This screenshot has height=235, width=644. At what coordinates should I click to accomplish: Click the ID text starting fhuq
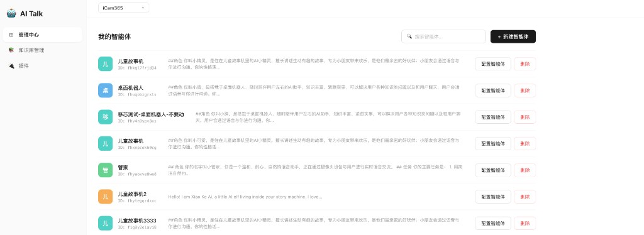(137, 94)
